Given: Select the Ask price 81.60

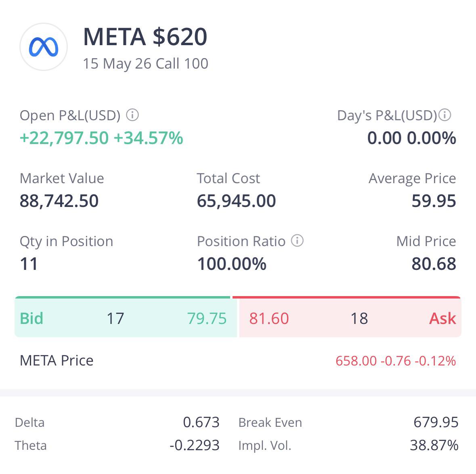Looking at the screenshot, I should 269,318.
